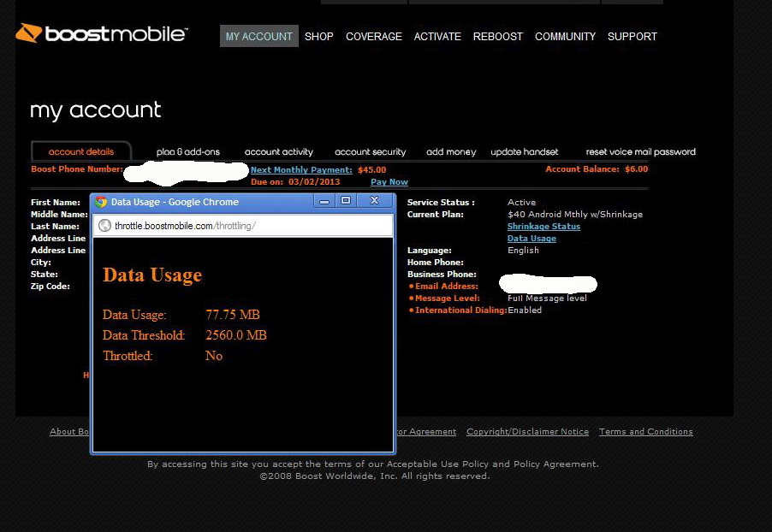Open the COVERAGE page
The image size is (772, 532).
(x=373, y=37)
